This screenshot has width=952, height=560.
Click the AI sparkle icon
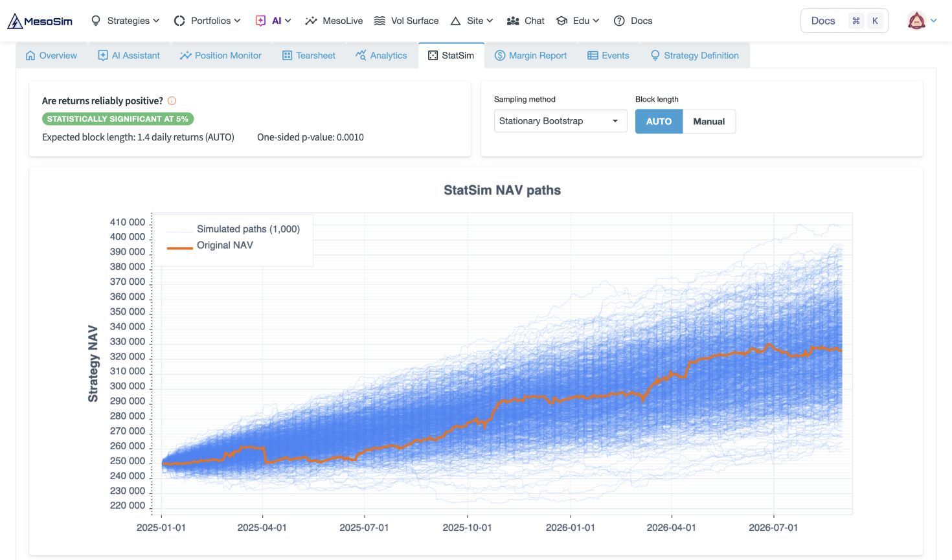click(x=260, y=21)
